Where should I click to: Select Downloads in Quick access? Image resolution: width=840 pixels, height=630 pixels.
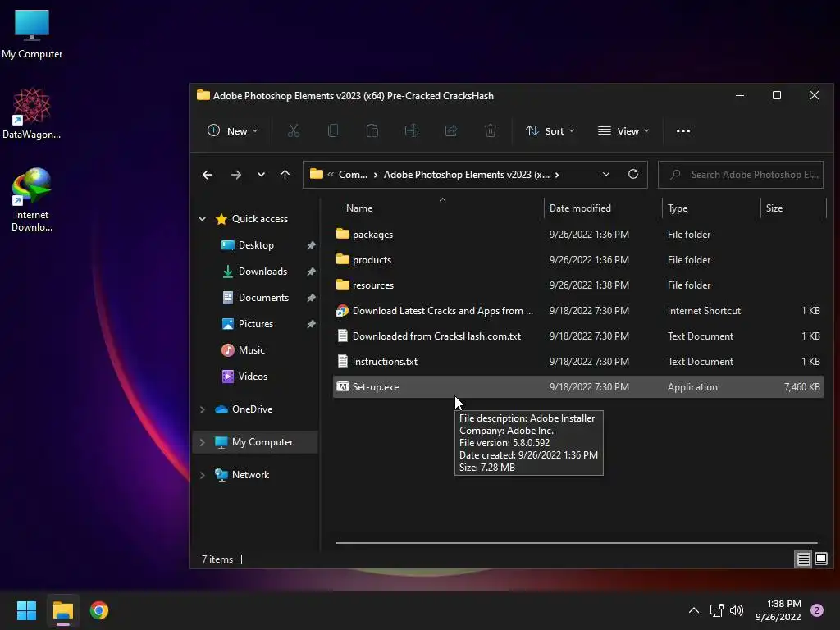[x=262, y=272]
